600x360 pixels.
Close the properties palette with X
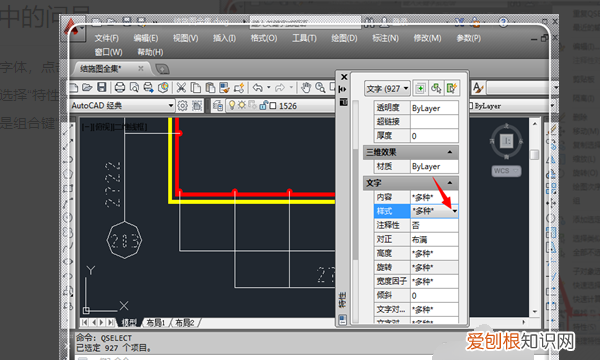point(344,77)
